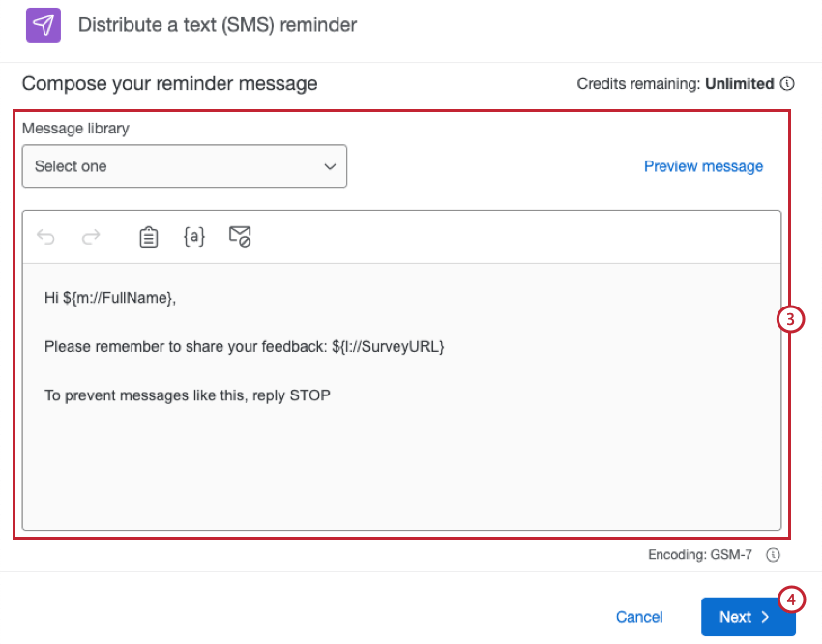Click the Unlimited credits label

pos(745,84)
